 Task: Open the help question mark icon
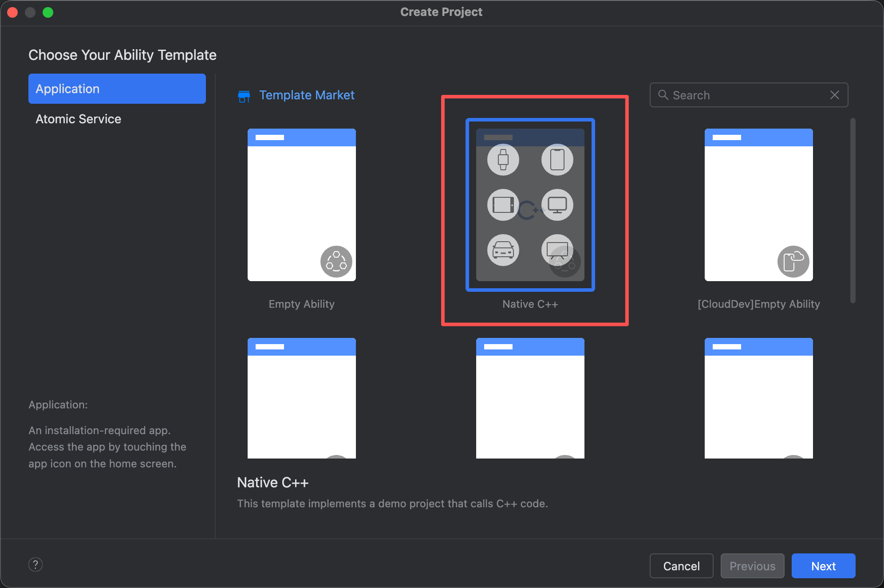[x=36, y=564]
